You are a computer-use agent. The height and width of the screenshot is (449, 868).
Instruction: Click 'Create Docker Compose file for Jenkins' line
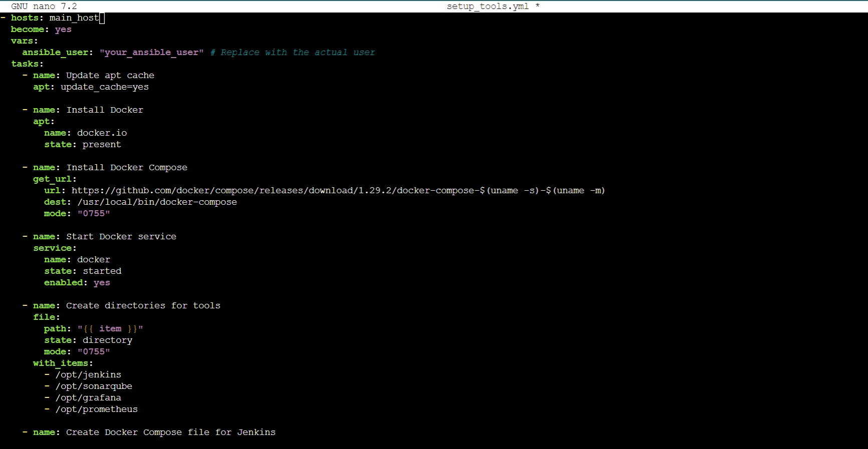tap(149, 432)
